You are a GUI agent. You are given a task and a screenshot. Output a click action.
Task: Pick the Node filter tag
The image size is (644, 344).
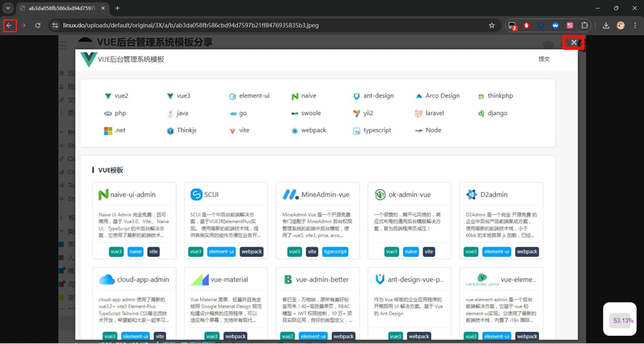tap(428, 131)
